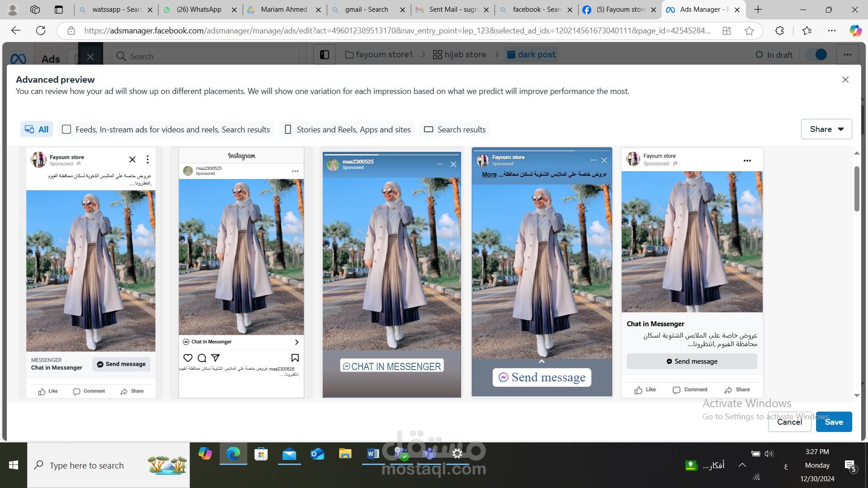Close the Facebook story preview
Image resolution: width=868 pixels, height=488 pixels.
(604, 160)
